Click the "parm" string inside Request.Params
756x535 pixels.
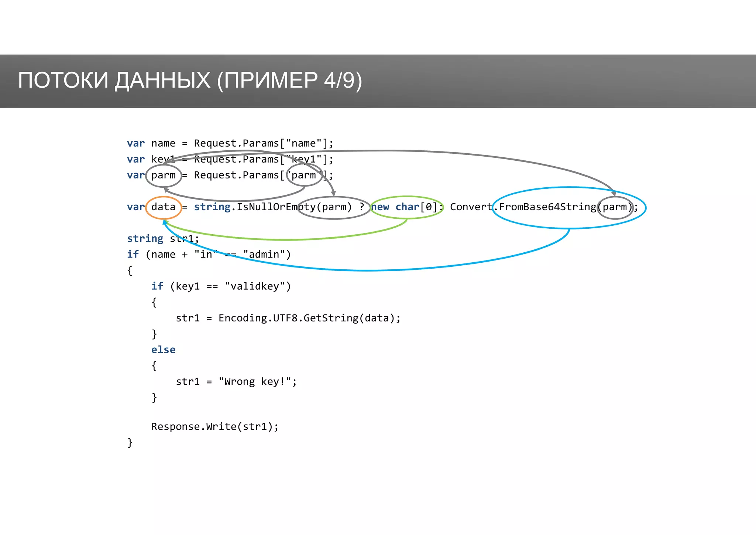[304, 175]
